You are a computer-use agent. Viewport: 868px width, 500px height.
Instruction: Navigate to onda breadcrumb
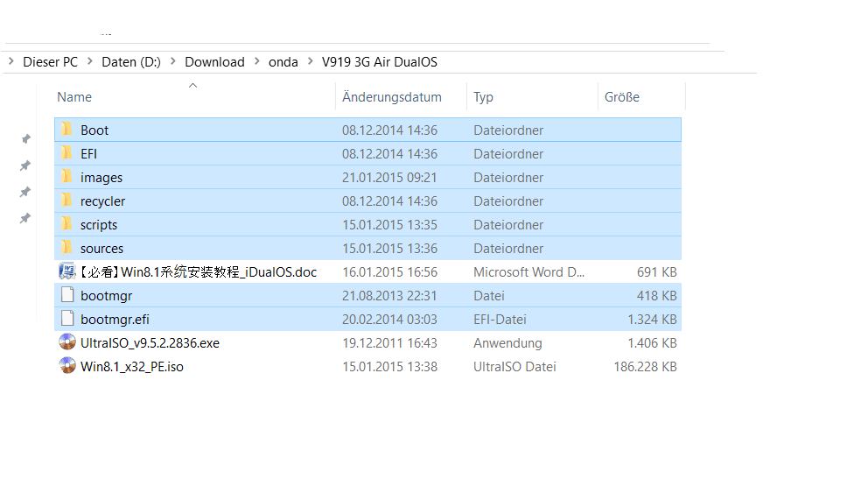283,62
